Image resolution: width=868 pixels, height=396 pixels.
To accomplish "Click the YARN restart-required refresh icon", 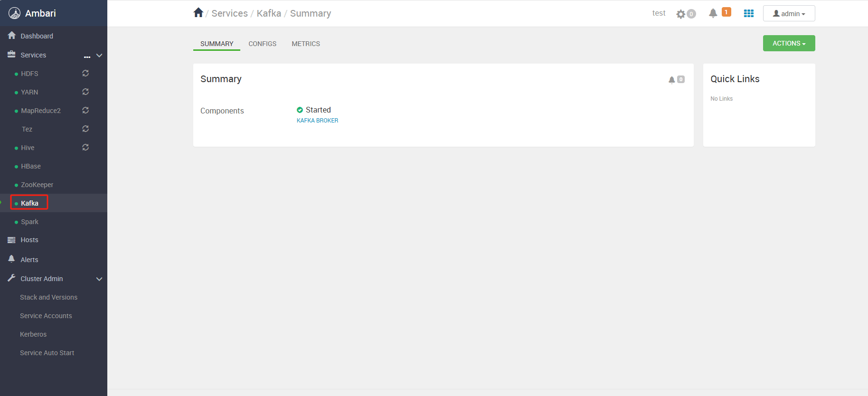I will [x=85, y=92].
